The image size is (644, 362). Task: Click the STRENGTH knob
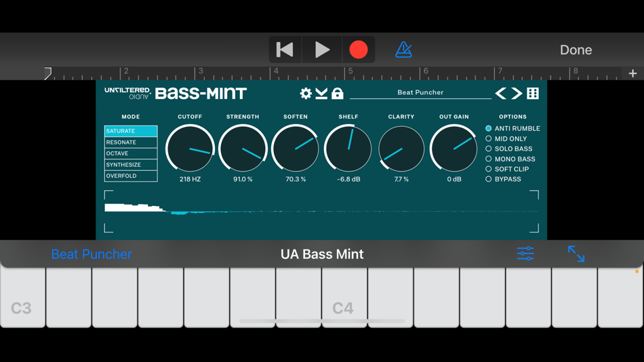tap(243, 148)
